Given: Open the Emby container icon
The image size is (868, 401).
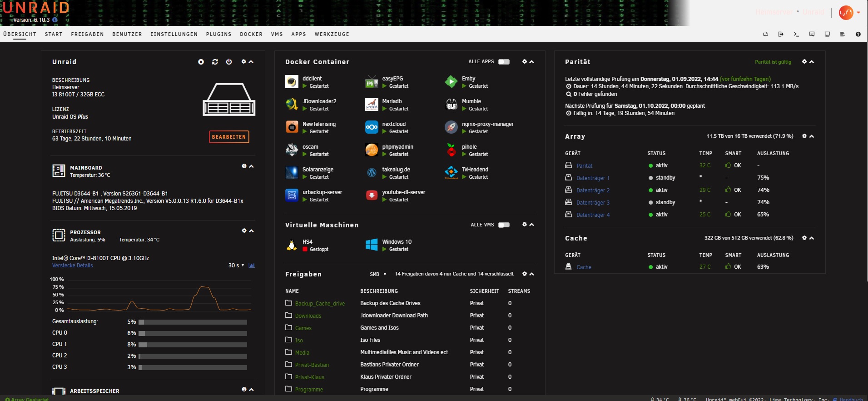Looking at the screenshot, I should [451, 82].
